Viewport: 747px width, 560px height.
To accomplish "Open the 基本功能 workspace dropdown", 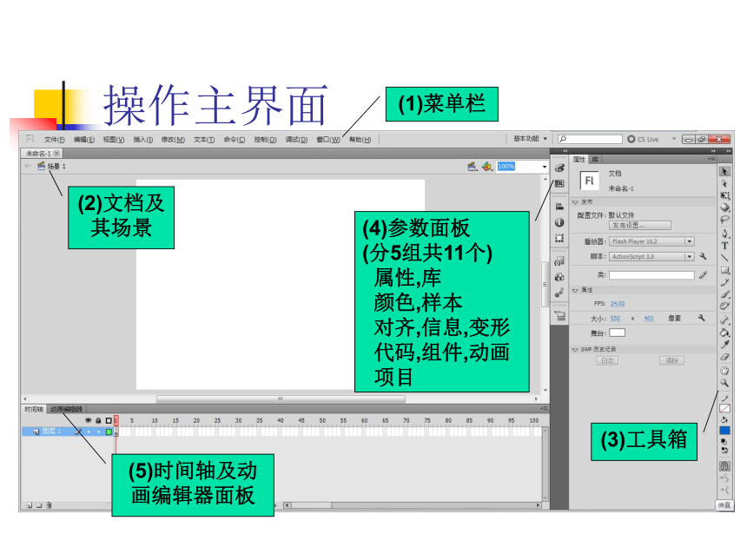I will 530,139.
